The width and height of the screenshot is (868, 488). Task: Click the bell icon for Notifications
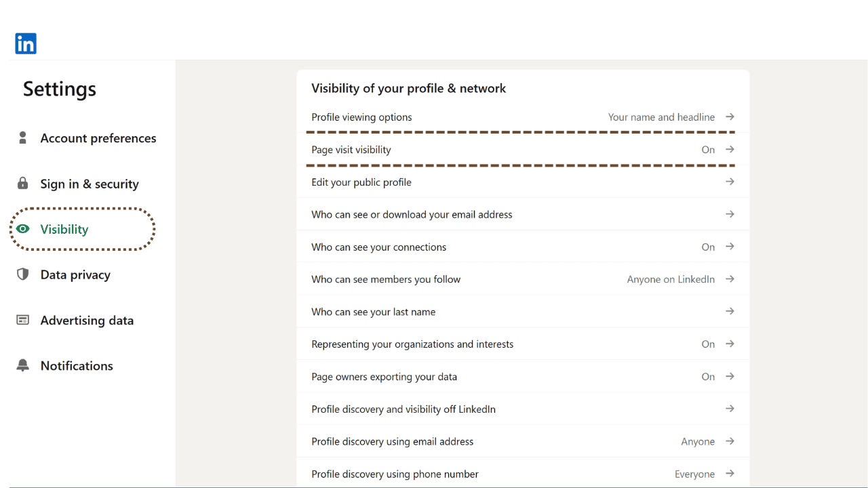point(23,365)
